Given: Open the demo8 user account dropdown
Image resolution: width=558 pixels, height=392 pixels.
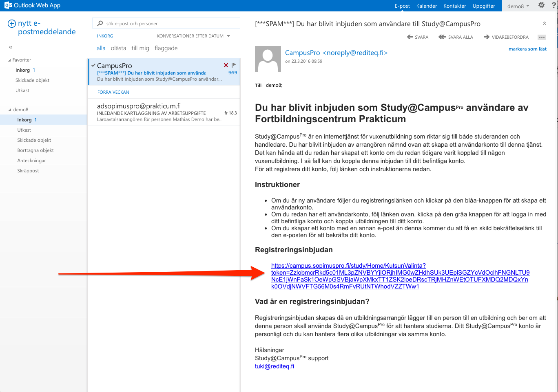Looking at the screenshot, I should [518, 6].
